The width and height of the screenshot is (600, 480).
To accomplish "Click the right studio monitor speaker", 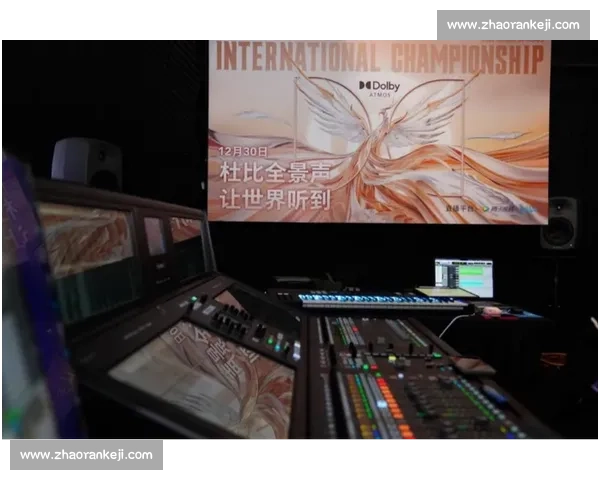I will 558,223.
